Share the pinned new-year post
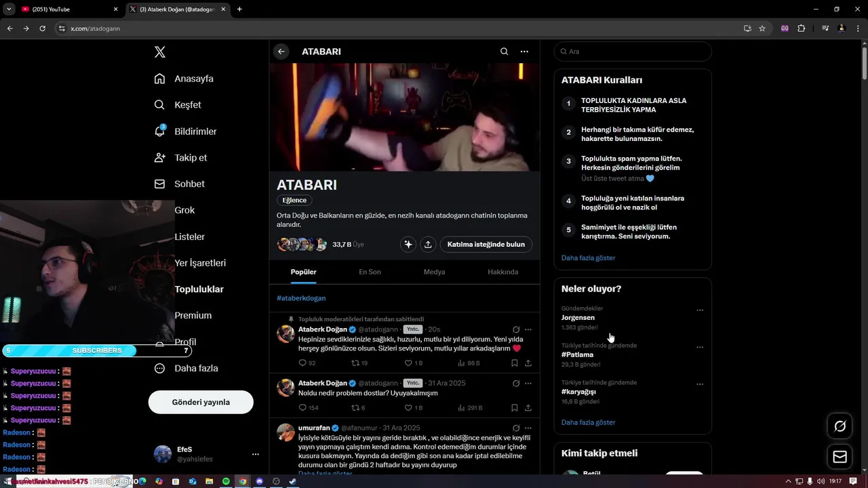The image size is (868, 488). click(x=528, y=363)
